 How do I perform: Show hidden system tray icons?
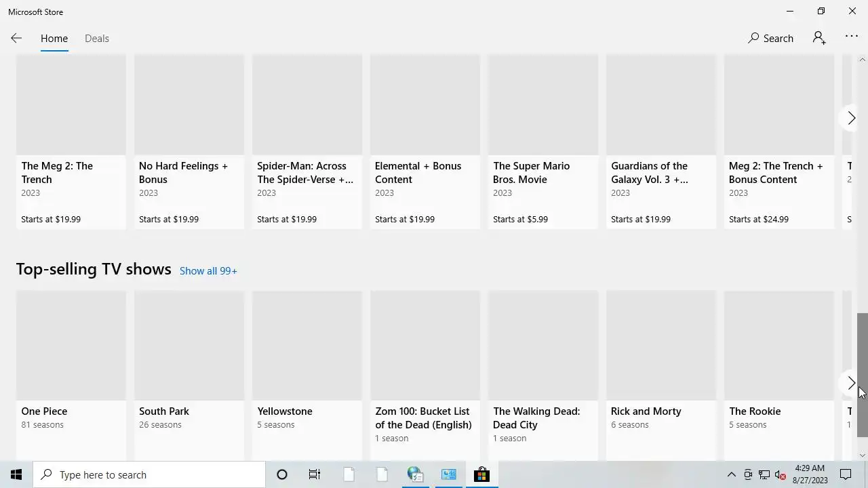[x=731, y=474]
